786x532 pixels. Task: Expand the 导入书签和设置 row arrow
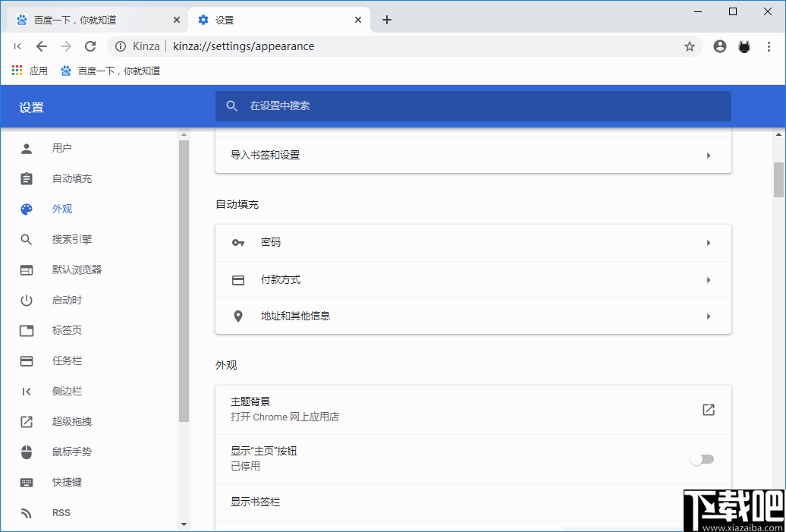[708, 155]
